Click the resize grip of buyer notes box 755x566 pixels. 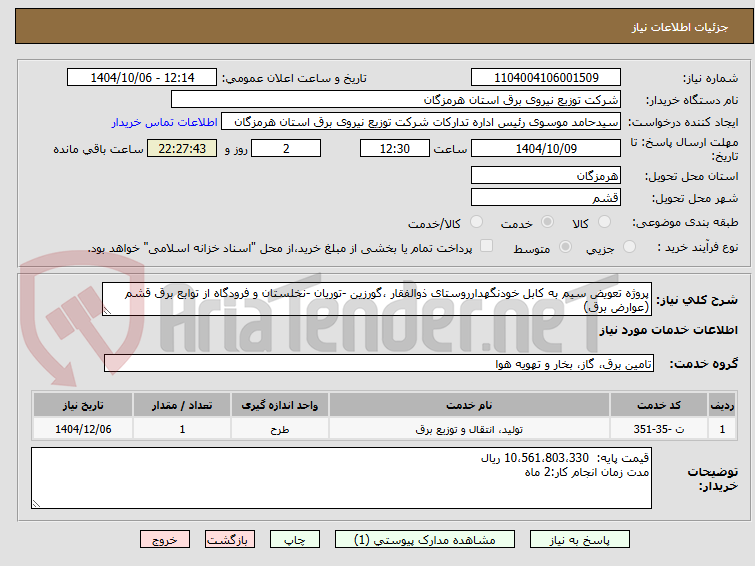[36, 504]
